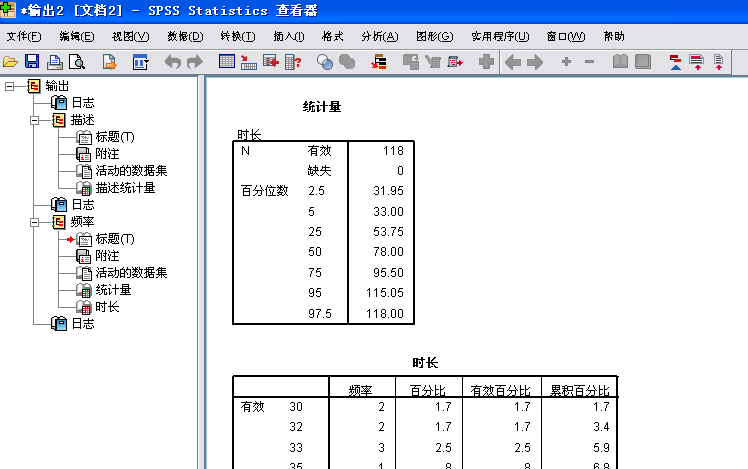Screen dimensions: 748x469
Task: Click the Print icon in toolbar
Action: coord(54,62)
